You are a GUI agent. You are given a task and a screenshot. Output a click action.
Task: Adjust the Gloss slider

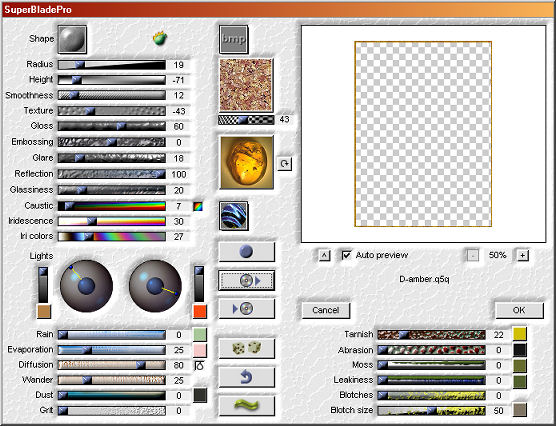pyautogui.click(x=112, y=126)
